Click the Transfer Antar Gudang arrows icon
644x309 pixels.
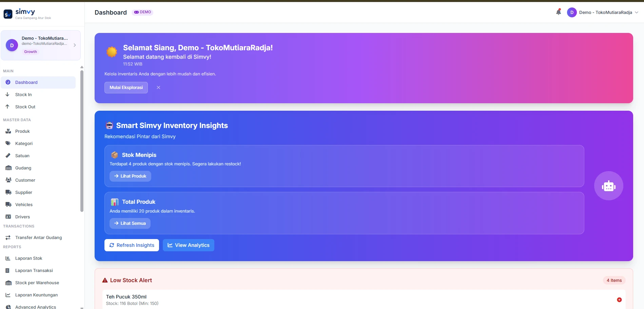coord(8,238)
